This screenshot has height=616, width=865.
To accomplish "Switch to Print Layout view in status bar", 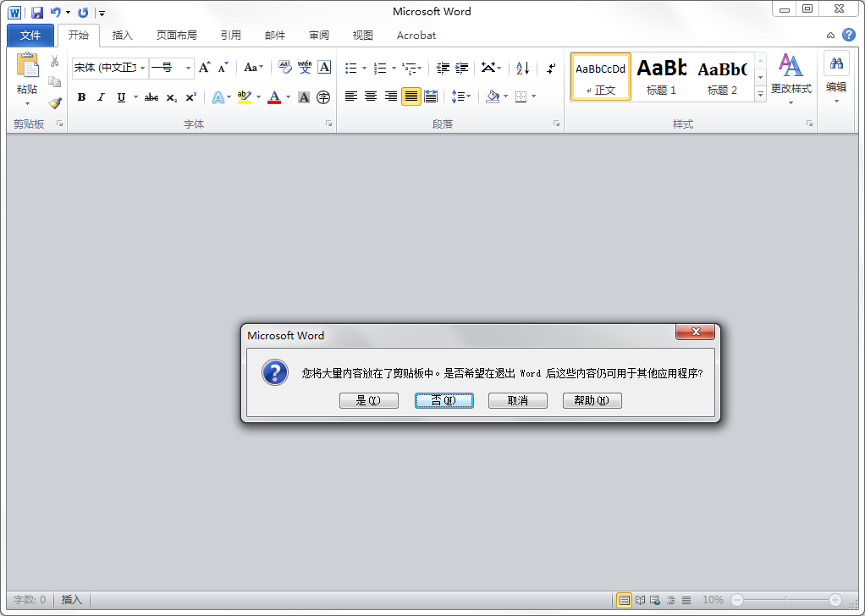I will pos(624,600).
